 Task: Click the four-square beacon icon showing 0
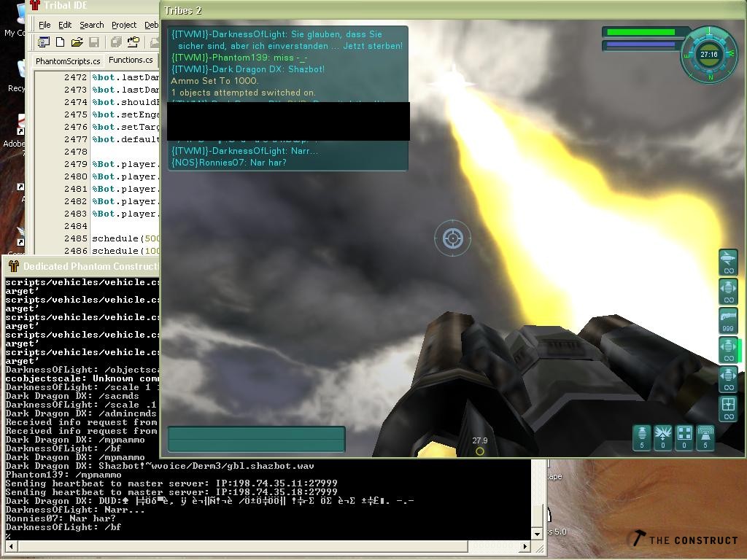tap(684, 437)
